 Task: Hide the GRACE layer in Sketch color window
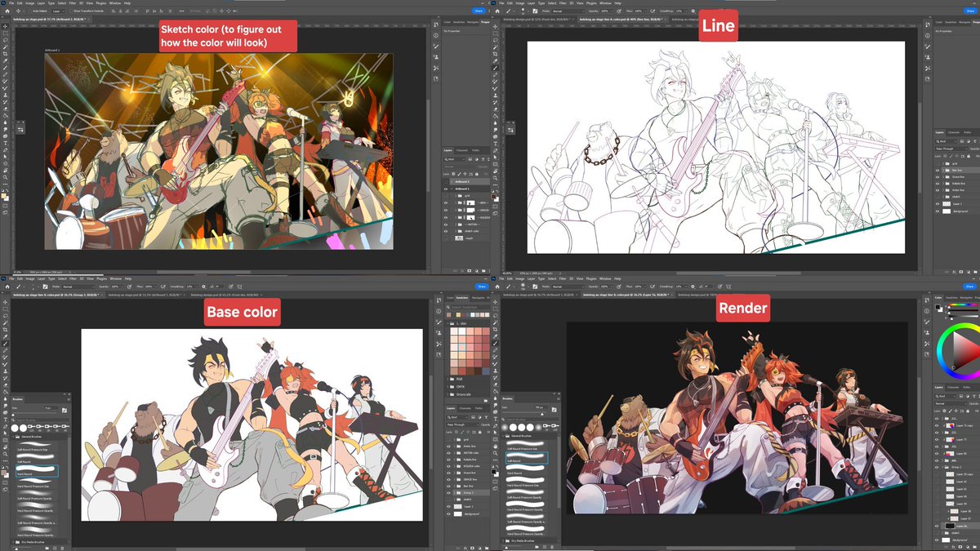(446, 210)
